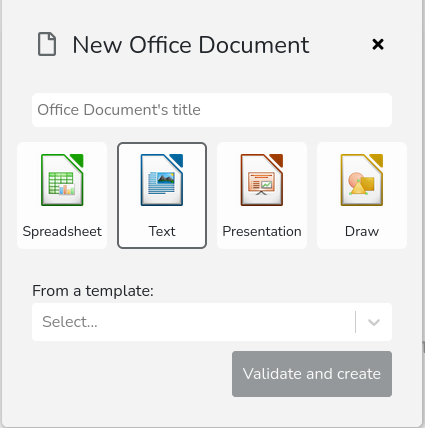Viewport: 425px width, 428px height.
Task: Click the Spreadsheet label text
Action: [62, 231]
